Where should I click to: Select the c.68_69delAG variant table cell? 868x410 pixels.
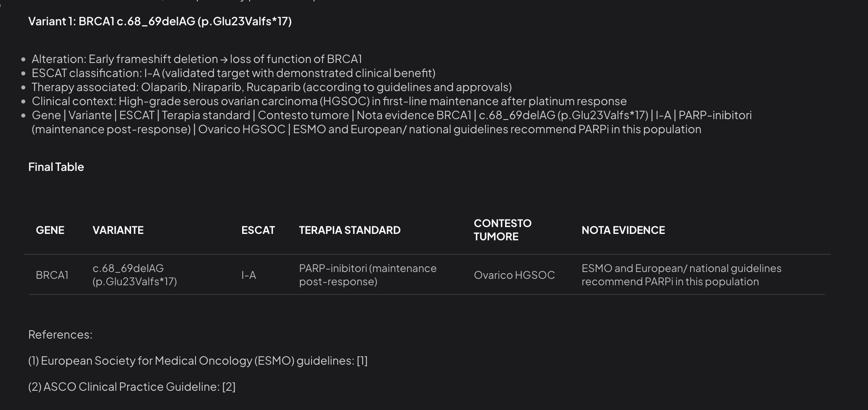coord(134,275)
